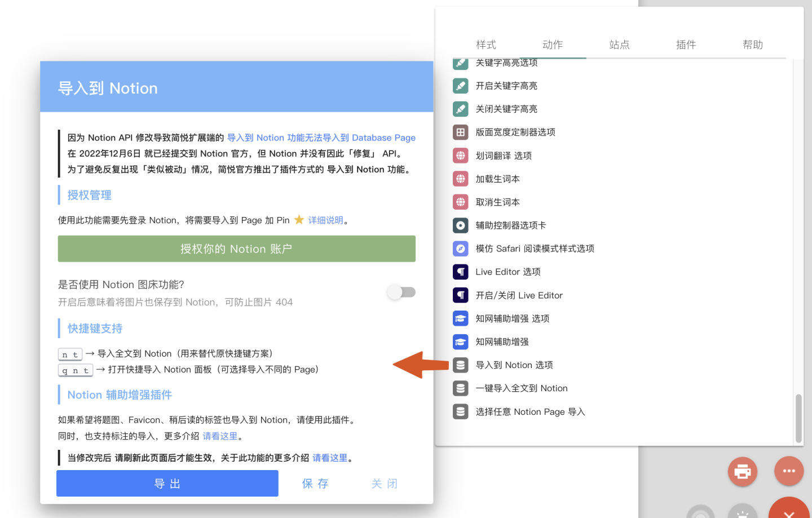Viewport: 812px width, 518px height.
Task: Open the 详细说明 link
Action: pos(326,220)
